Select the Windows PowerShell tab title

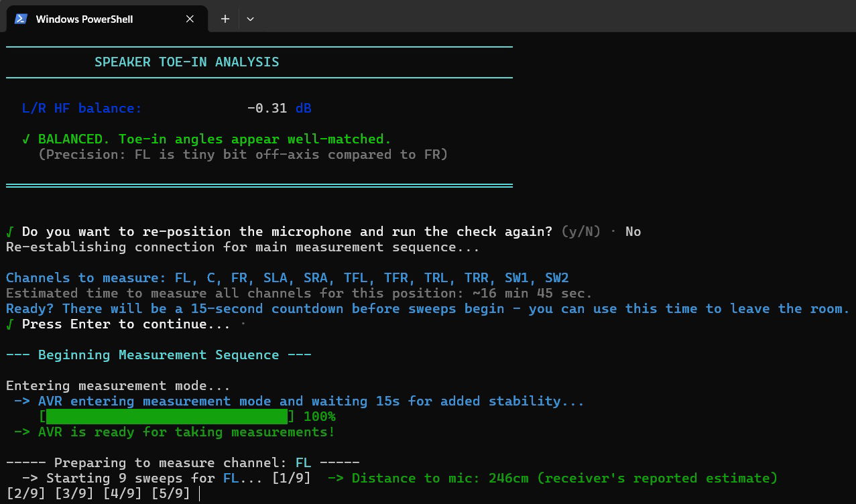84,19
